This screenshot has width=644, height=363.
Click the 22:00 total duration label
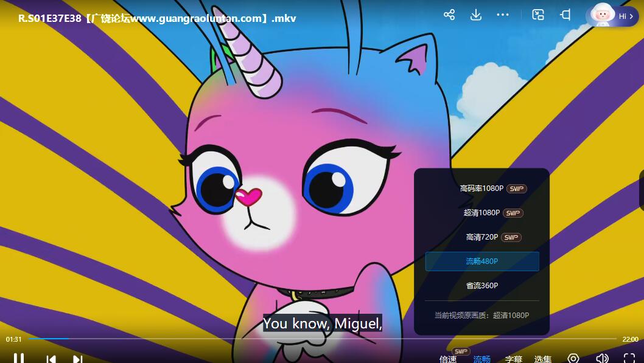point(630,339)
